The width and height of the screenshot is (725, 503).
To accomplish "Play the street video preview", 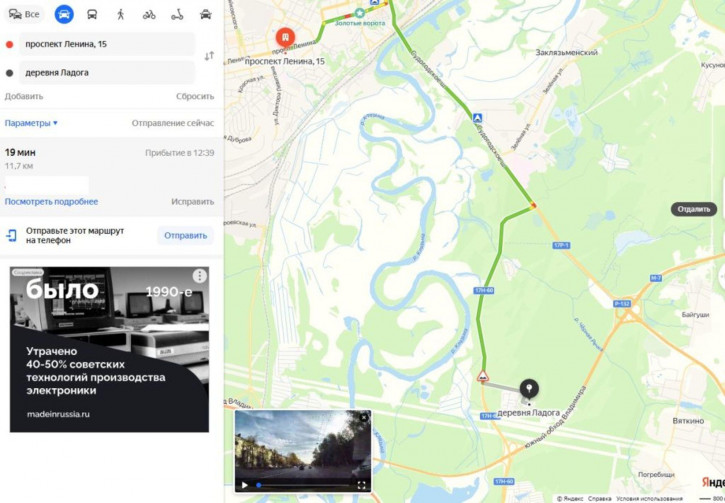I will 245,485.
